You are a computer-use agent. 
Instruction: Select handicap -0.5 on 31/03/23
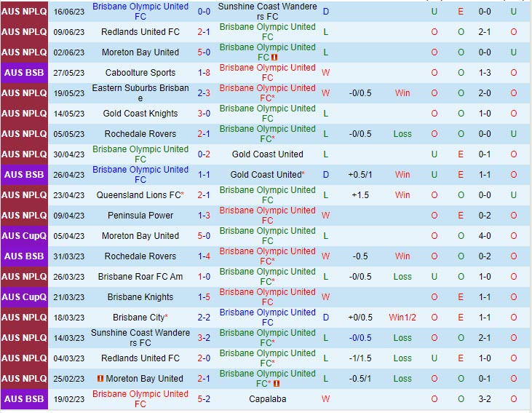pos(360,256)
